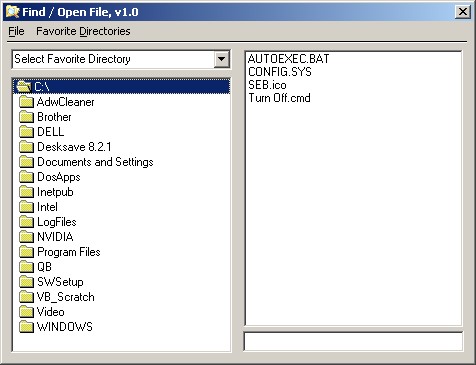The width and height of the screenshot is (476, 365).
Task: Select Turn Off.cmd in the file list
Action: [279, 98]
